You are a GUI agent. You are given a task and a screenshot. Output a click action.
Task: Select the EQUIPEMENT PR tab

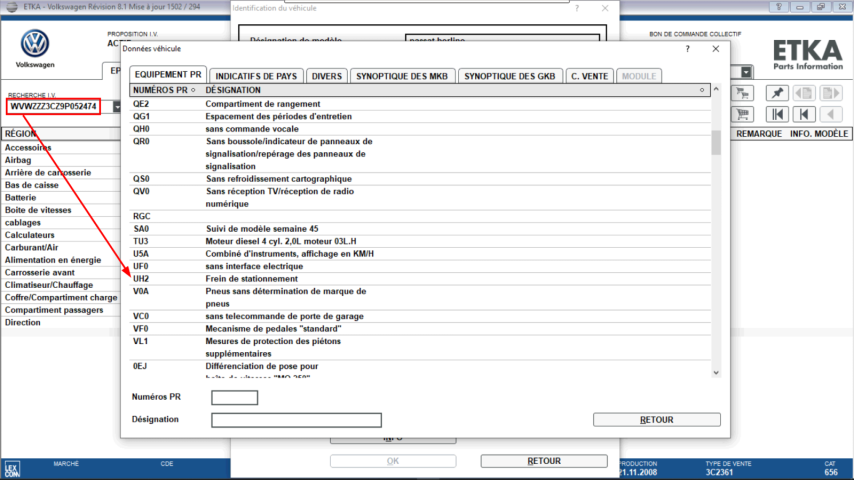pyautogui.click(x=168, y=75)
